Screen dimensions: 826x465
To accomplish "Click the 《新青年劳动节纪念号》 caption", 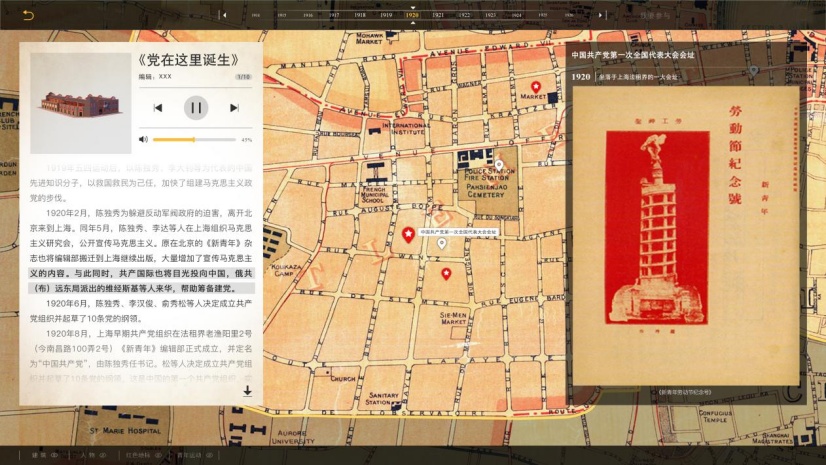I will (x=685, y=392).
